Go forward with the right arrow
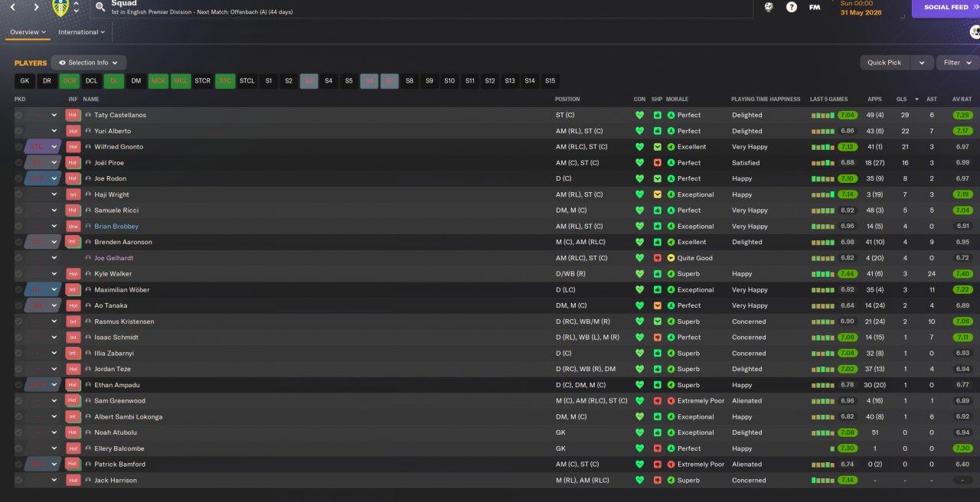The image size is (980, 502). pos(36,7)
